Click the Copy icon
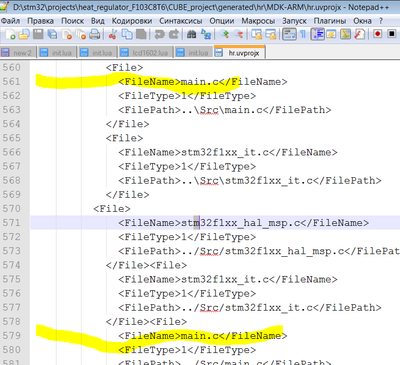400x365 pixels. pyautogui.click(x=127, y=34)
